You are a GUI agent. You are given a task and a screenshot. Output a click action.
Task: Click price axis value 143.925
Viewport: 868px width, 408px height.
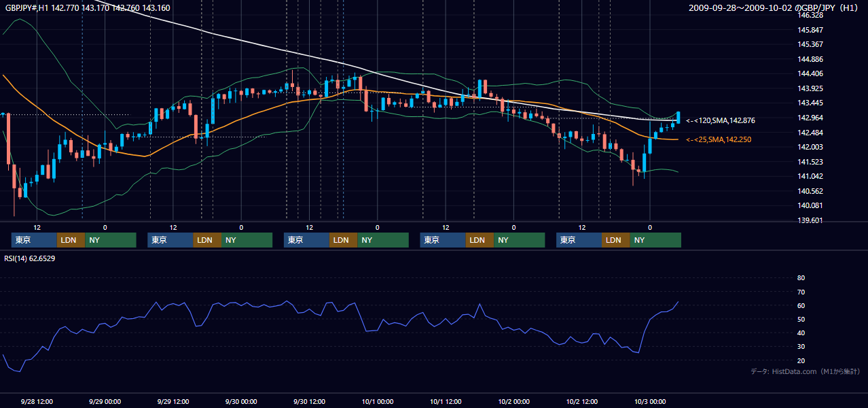(810, 88)
